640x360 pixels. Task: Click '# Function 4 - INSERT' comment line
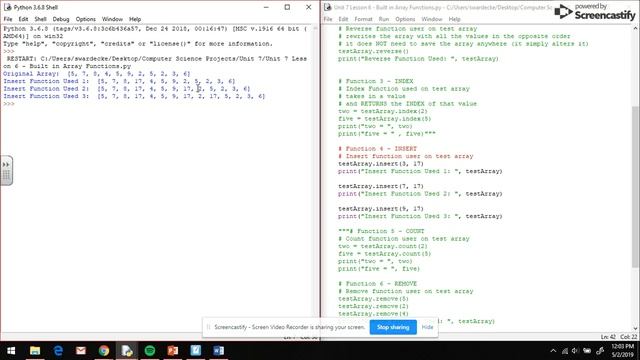click(x=378, y=149)
